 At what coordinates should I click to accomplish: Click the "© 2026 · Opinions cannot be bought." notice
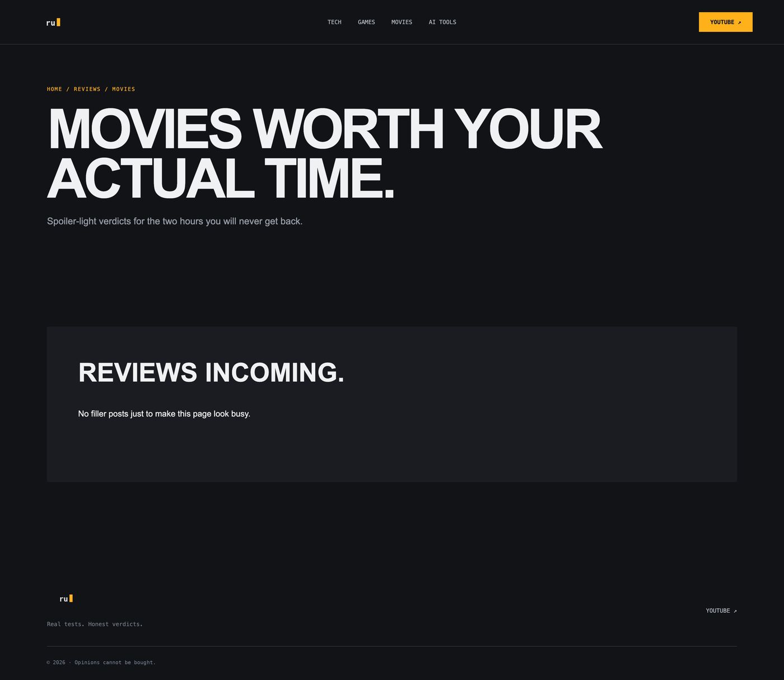coord(101,663)
